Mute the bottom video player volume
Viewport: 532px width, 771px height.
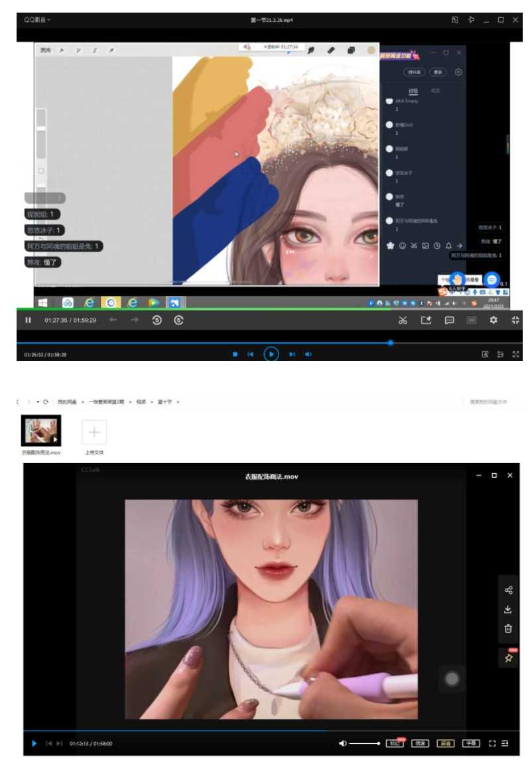342,743
